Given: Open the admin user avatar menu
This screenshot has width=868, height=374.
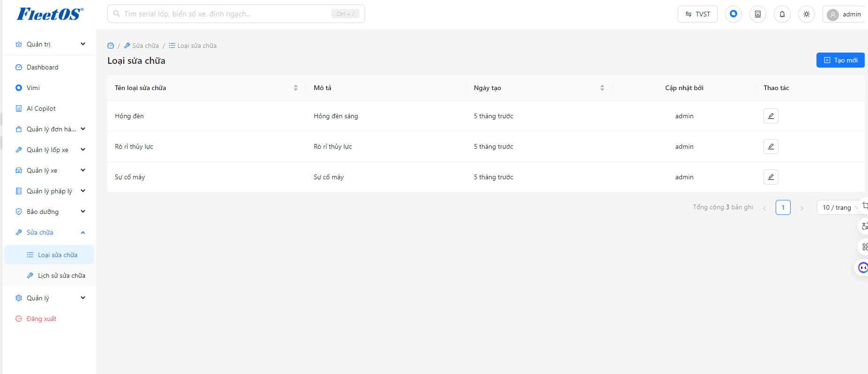Looking at the screenshot, I should (x=844, y=14).
